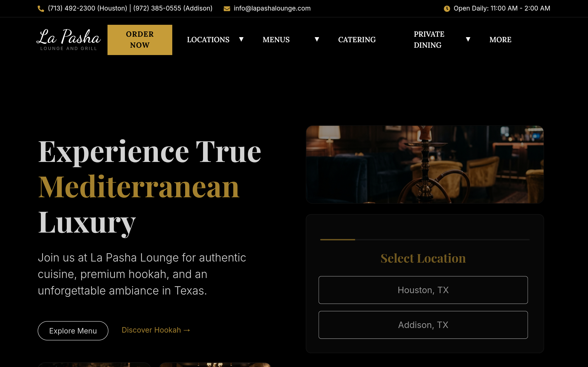588x367 pixels.
Task: Click the Order Now button
Action: [140, 40]
